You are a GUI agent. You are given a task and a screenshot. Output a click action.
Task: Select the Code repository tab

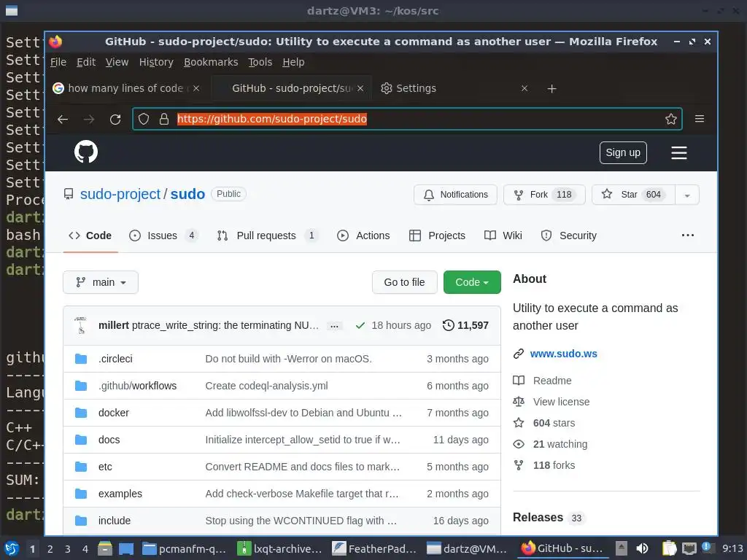point(90,236)
